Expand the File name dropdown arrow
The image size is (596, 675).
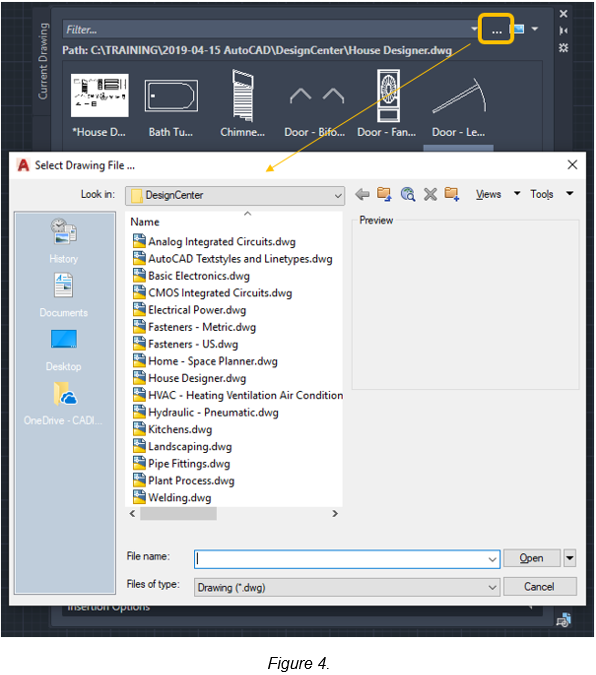click(x=493, y=559)
